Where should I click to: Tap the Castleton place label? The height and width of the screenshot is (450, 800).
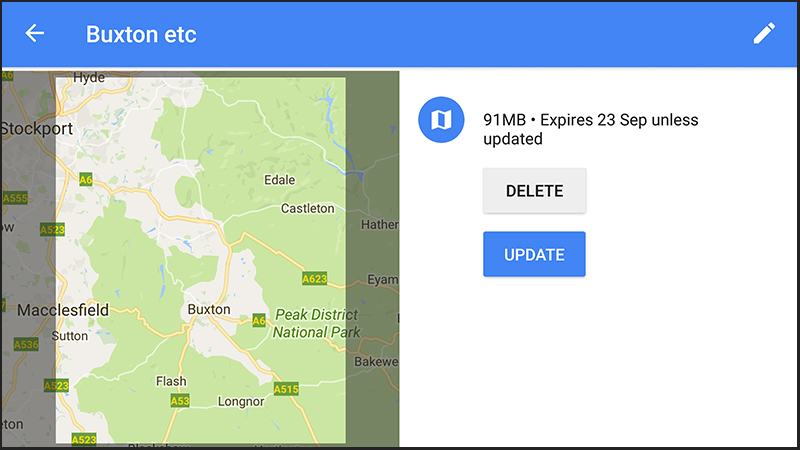307,209
